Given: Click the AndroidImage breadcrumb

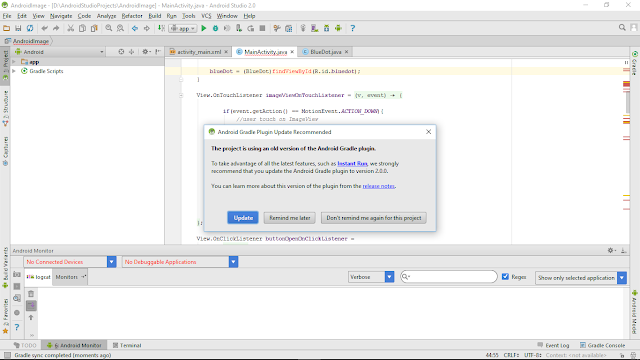Looking at the screenshot, I should coord(27,41).
